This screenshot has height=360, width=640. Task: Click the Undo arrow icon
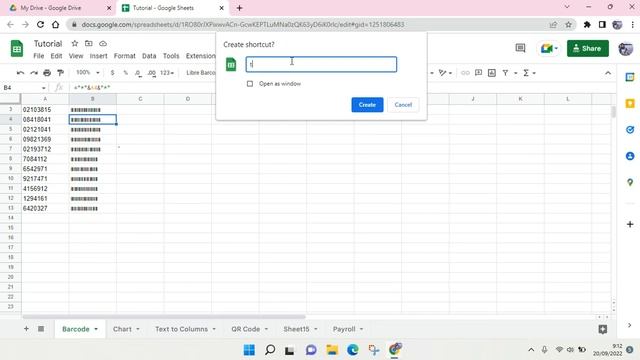[20, 73]
